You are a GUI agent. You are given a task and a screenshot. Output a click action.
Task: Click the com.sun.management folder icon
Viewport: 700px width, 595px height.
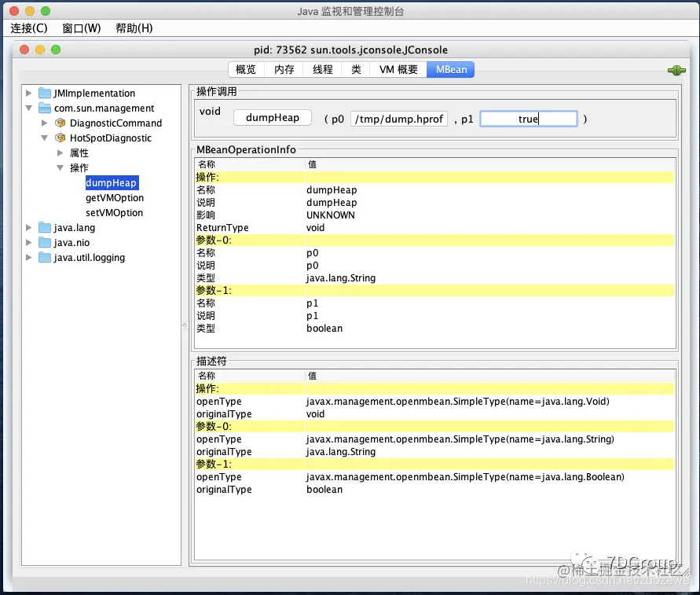tap(45, 108)
